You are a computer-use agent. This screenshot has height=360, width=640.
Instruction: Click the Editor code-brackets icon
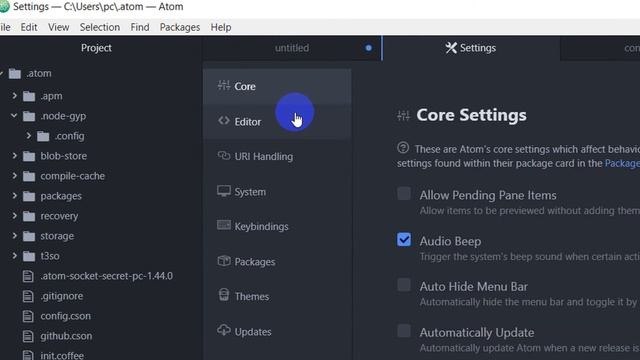[x=224, y=120]
